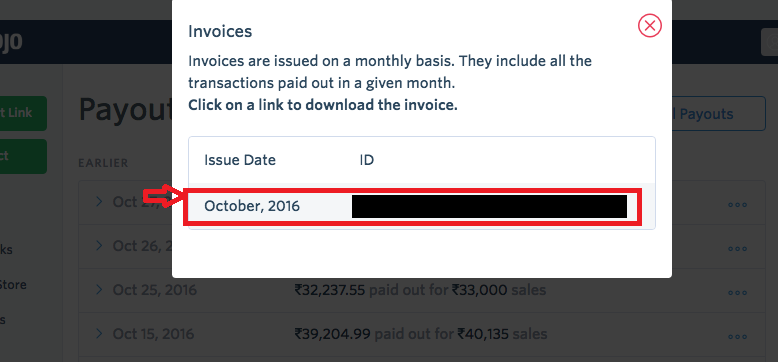Expand the Oct 27 payout row chevron

click(99, 201)
